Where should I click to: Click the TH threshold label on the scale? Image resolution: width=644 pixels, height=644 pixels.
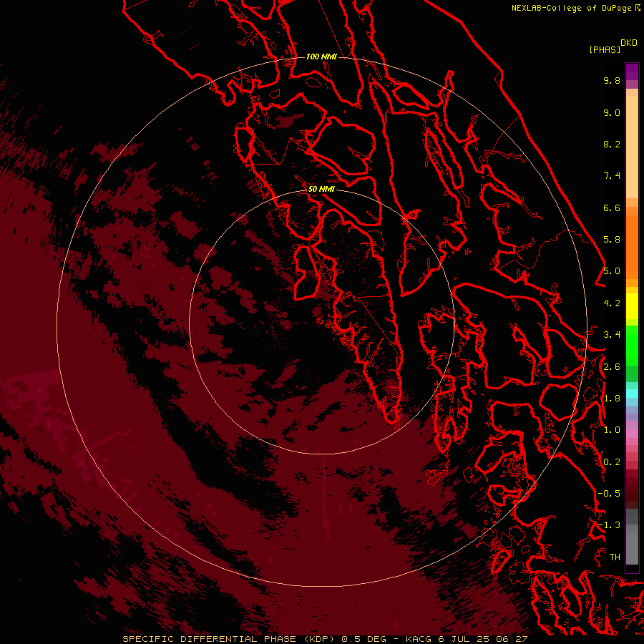pos(615,557)
